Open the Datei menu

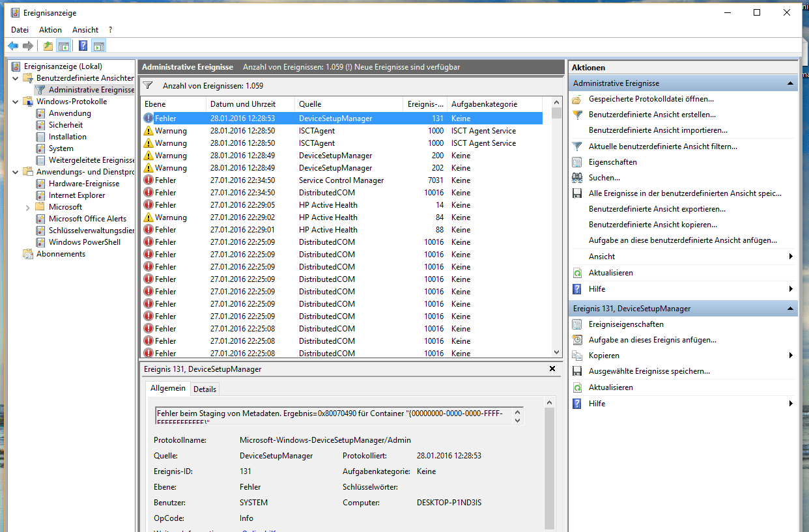(x=20, y=30)
